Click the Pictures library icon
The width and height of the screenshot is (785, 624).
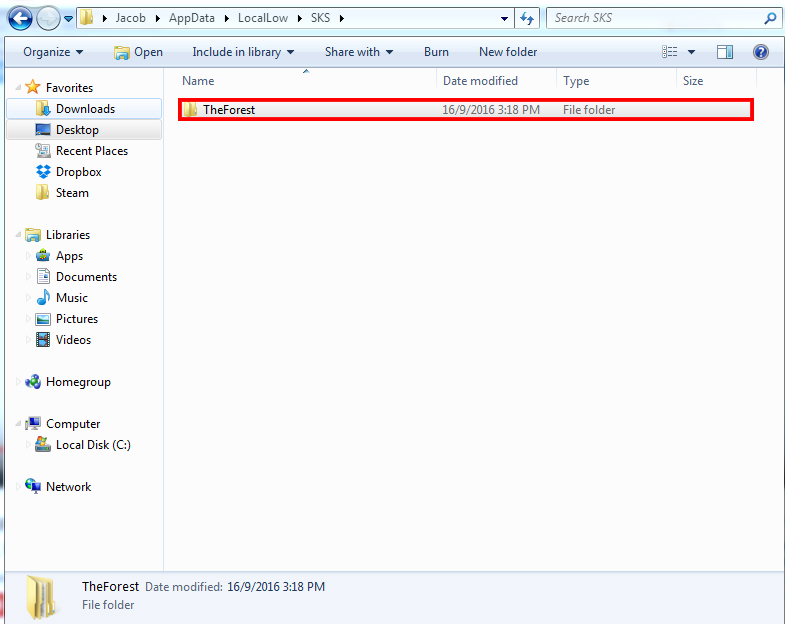point(43,319)
